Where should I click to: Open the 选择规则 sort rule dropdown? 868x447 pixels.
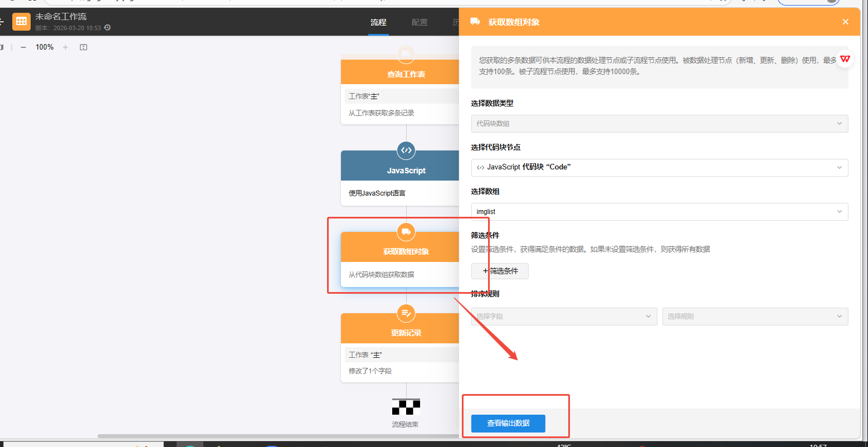pyautogui.click(x=755, y=317)
